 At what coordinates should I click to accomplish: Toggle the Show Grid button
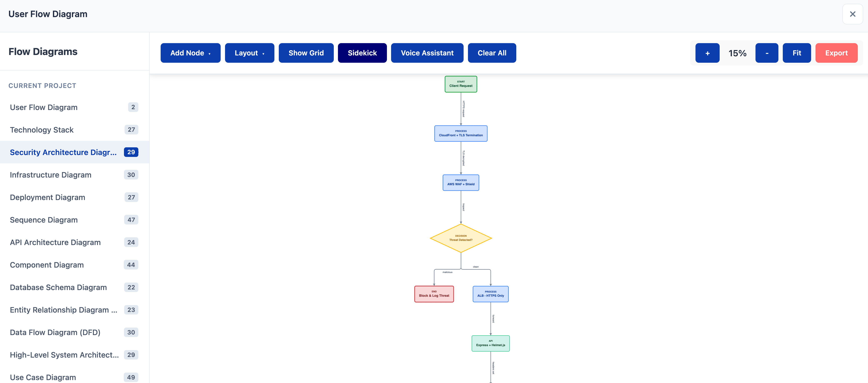306,53
